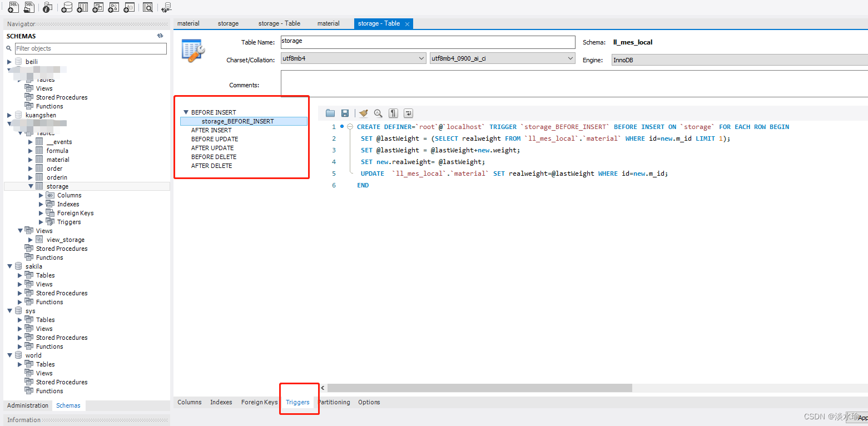Reconnect to DBMS toolbar icon

click(166, 7)
